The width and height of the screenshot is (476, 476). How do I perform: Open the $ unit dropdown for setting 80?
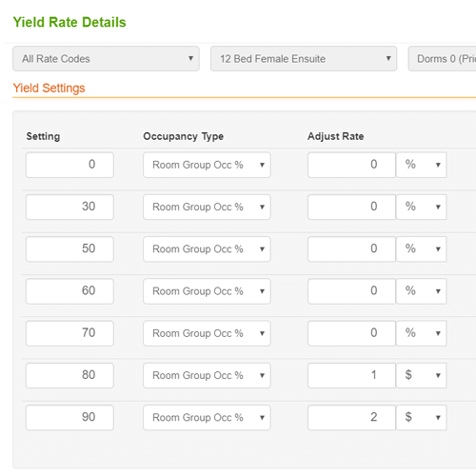click(x=422, y=375)
